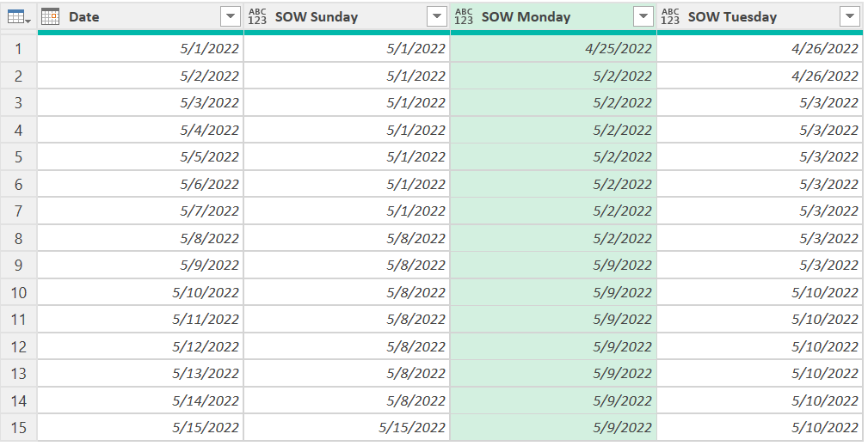Screen dimensions: 868x446
Task: Click SOW Sunday cell in row 12
Action: (x=347, y=346)
